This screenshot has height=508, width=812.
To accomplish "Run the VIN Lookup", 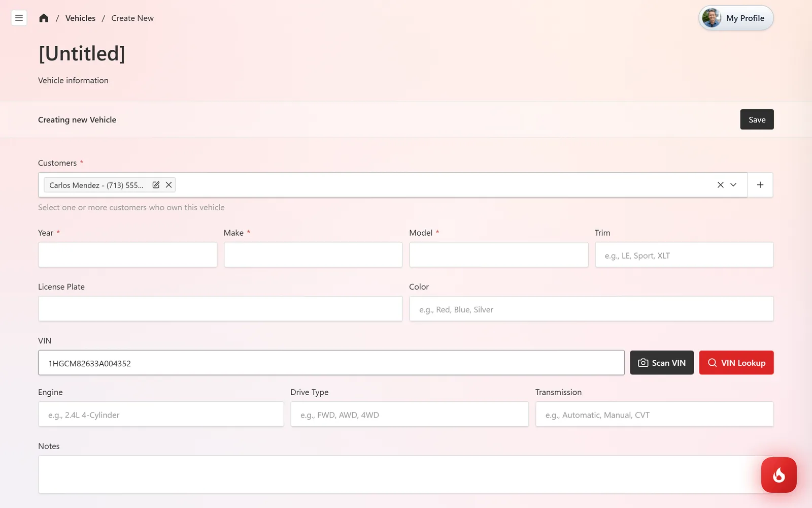I will (736, 363).
